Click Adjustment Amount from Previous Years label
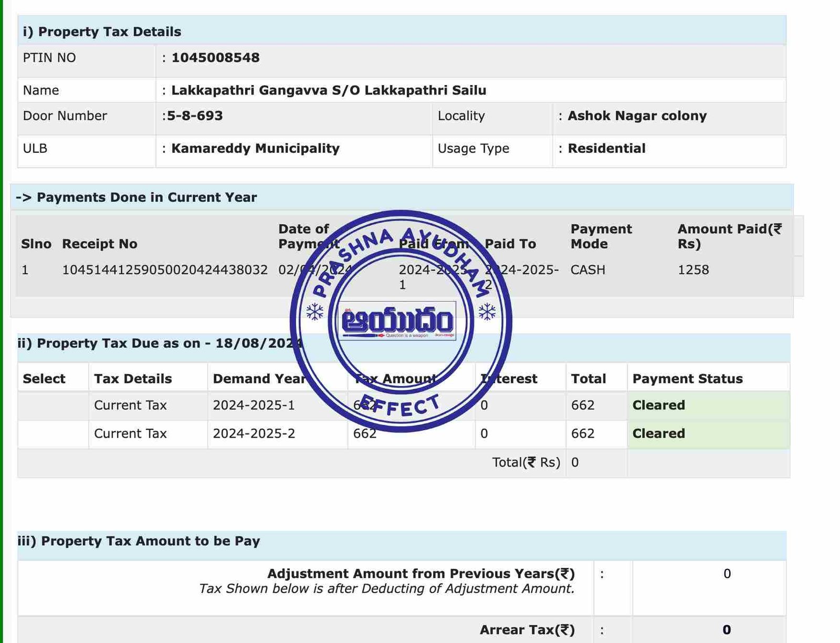 click(421, 574)
